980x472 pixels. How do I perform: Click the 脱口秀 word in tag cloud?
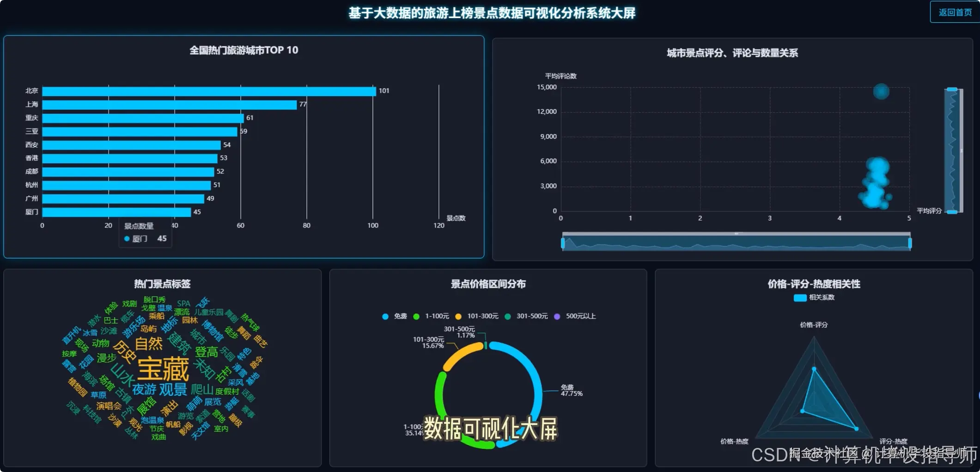[x=154, y=300]
